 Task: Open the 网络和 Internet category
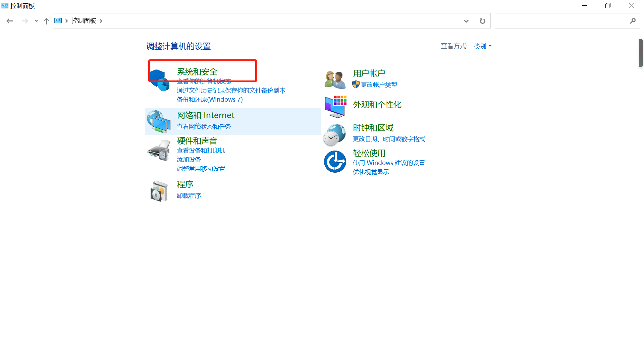(x=206, y=115)
